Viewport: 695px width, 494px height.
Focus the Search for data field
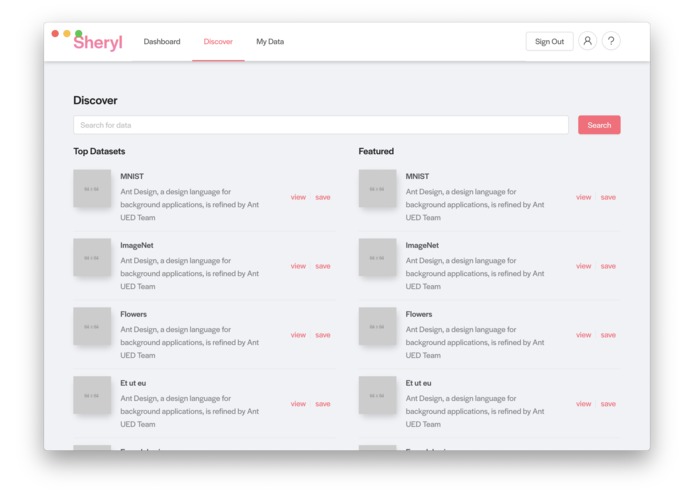(x=321, y=125)
